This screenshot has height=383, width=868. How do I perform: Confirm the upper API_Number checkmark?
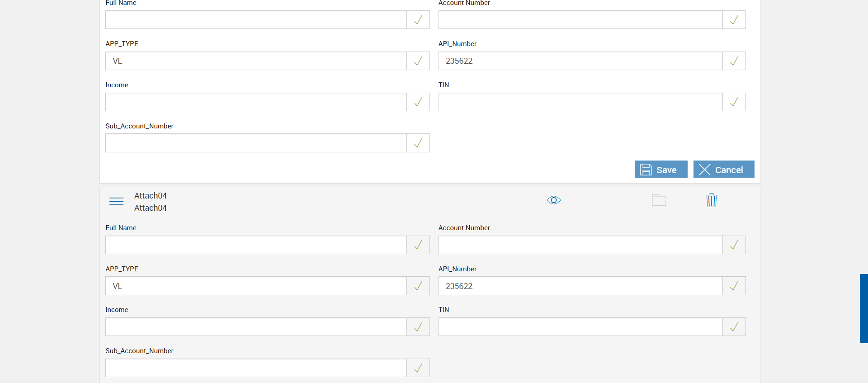[x=734, y=61]
